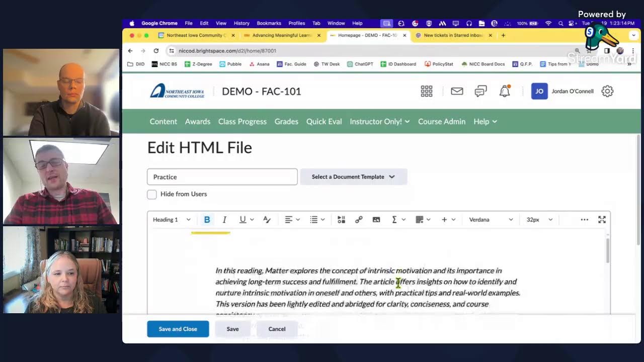This screenshot has height=362, width=644.
Task: Click the editor vertical scrollbar
Action: point(607,250)
